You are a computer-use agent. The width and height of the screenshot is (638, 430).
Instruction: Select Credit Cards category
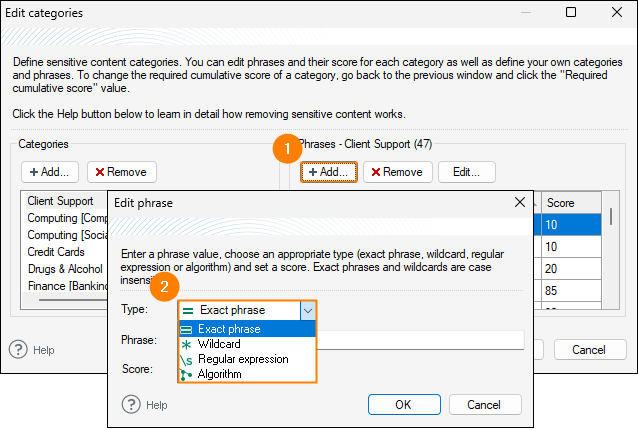[55, 252]
